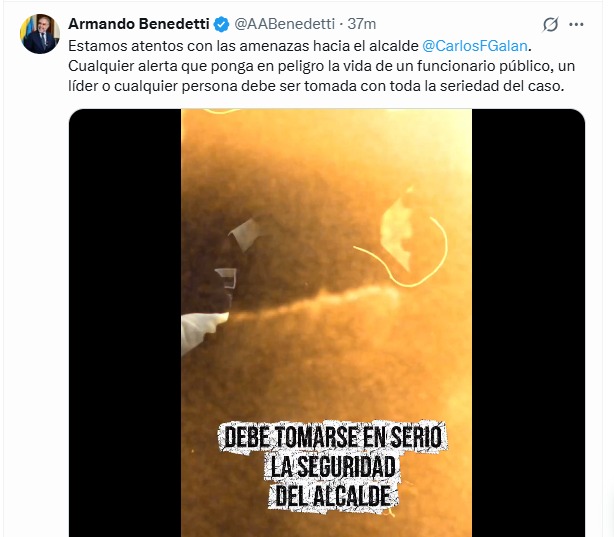Image resolution: width=614 pixels, height=537 pixels.
Task: Click the 'líder o cualquier persona' text line
Action: click(x=316, y=86)
